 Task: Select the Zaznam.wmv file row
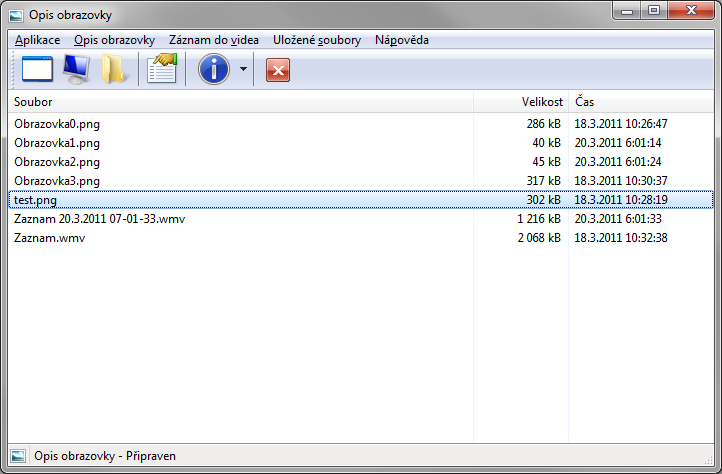50,238
